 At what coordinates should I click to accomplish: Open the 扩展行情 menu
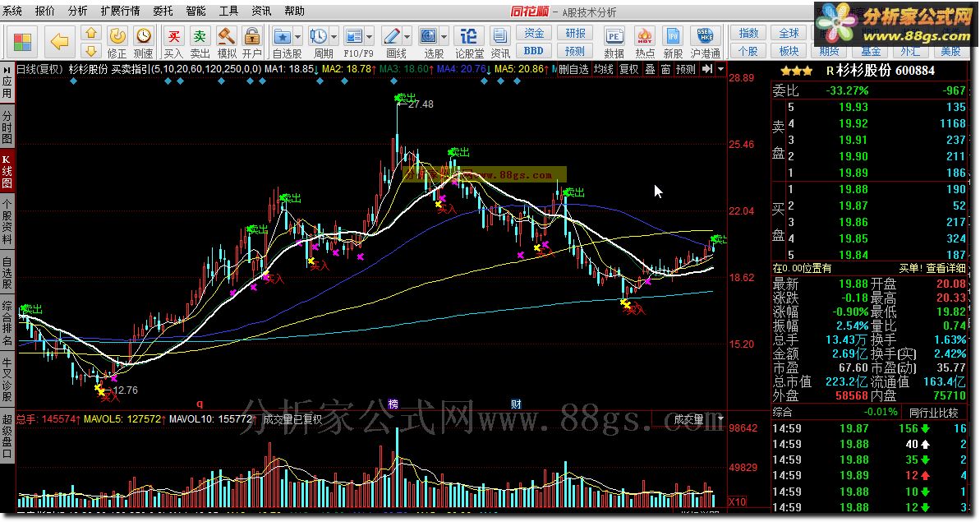click(x=120, y=11)
